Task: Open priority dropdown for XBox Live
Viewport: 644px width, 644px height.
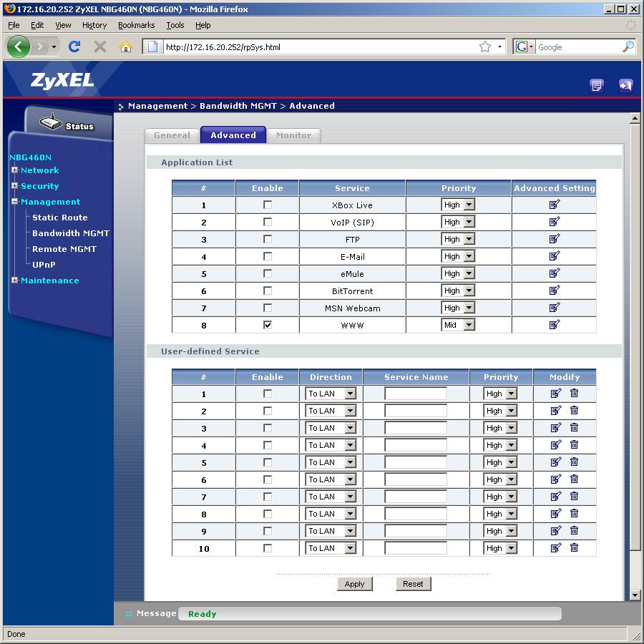Action: [458, 205]
